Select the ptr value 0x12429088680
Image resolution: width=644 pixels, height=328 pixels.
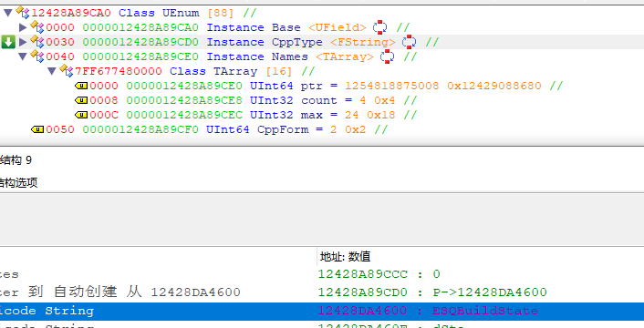coord(494,86)
